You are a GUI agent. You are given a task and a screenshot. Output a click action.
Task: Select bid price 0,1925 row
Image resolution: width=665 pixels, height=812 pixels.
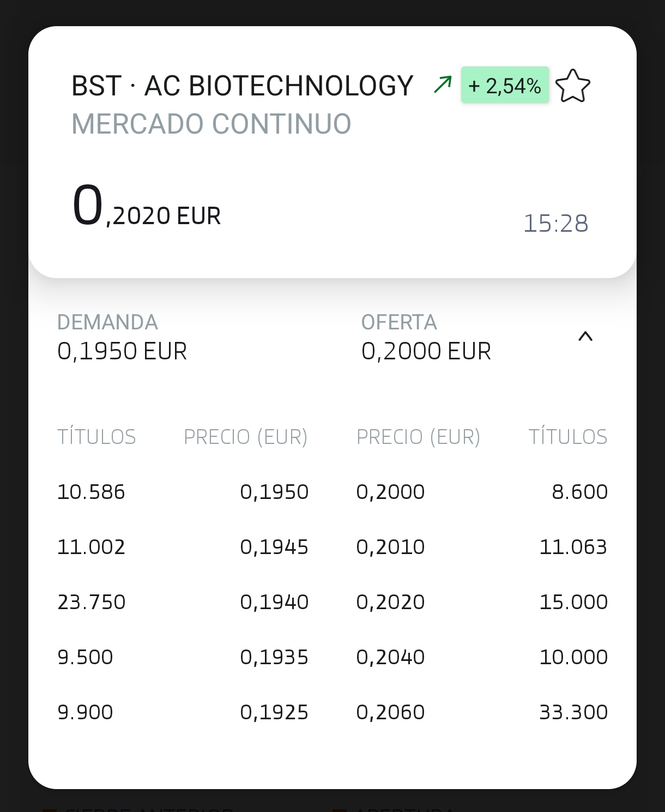click(274, 713)
